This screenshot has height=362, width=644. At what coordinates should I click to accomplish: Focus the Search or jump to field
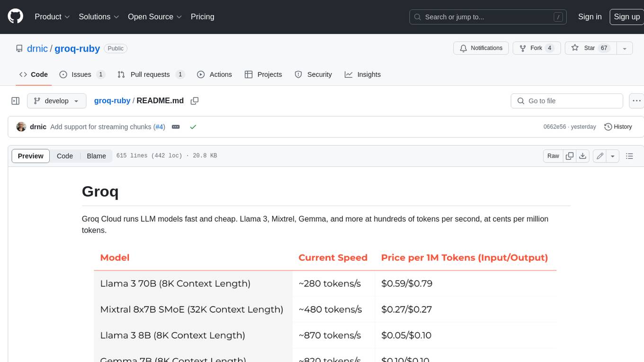488,17
